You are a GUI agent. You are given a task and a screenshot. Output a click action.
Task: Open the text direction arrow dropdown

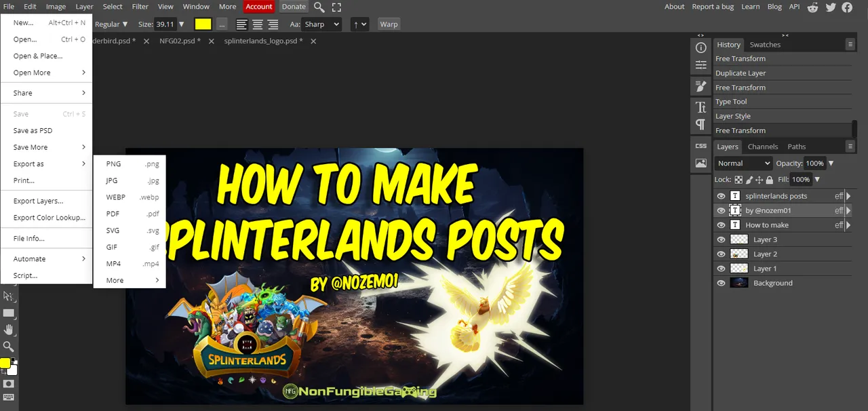pos(359,24)
